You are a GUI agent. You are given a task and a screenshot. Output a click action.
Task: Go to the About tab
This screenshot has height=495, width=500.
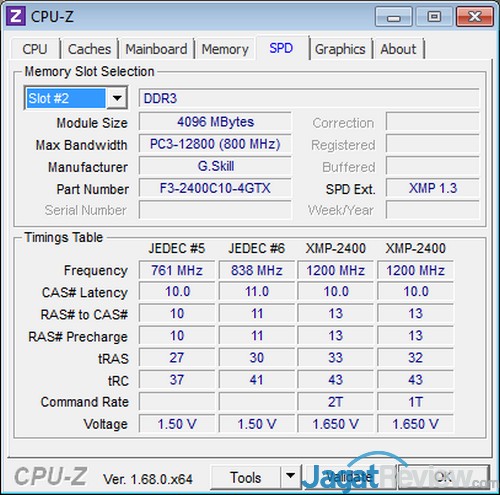398,49
